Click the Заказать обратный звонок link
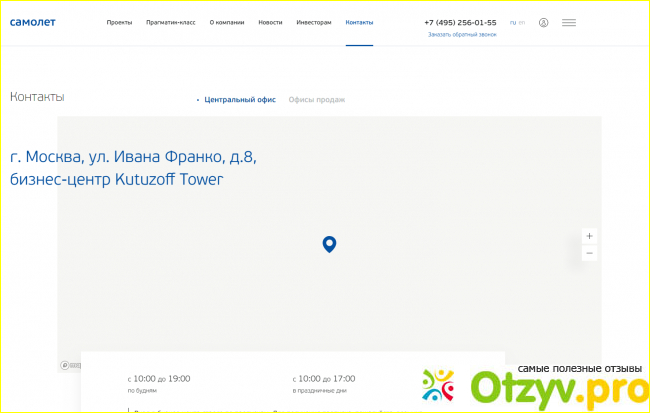650x413 pixels. tap(460, 34)
